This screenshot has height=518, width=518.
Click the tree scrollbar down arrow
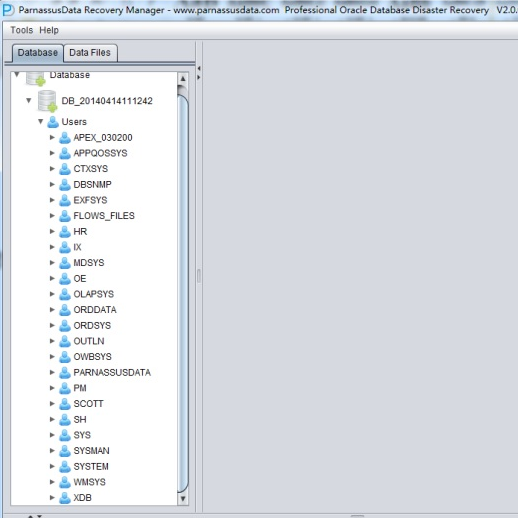pyautogui.click(x=183, y=499)
